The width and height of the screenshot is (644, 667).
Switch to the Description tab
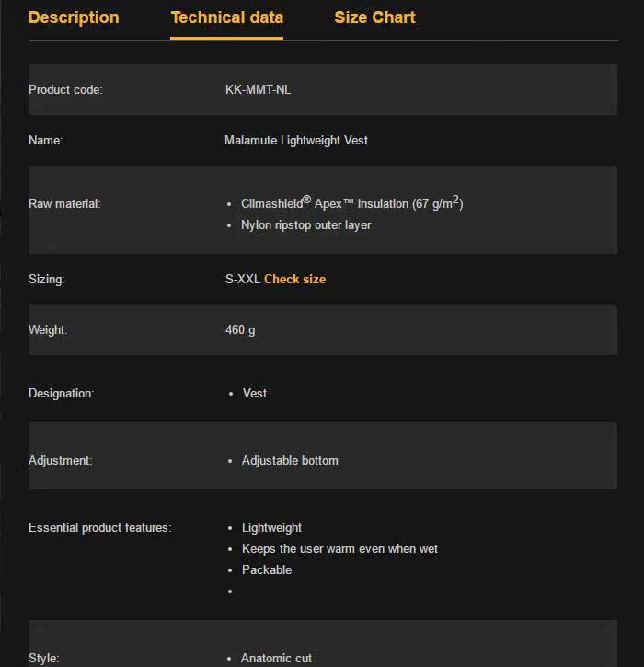[x=74, y=17]
